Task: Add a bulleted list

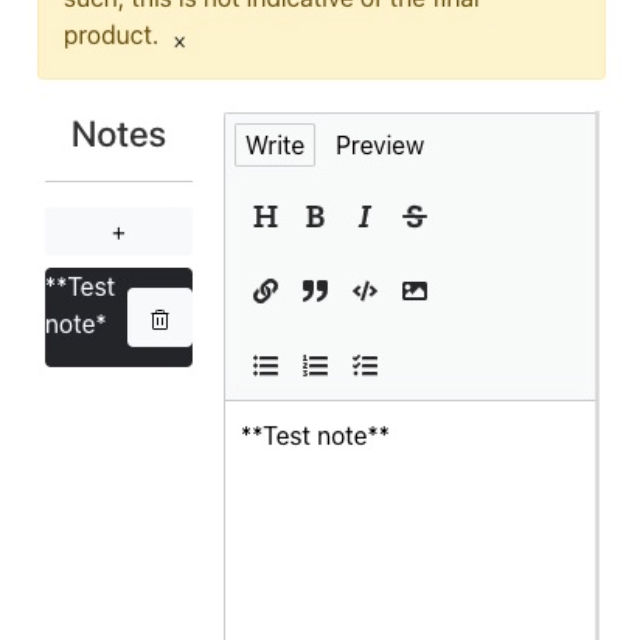Action: coord(265,366)
